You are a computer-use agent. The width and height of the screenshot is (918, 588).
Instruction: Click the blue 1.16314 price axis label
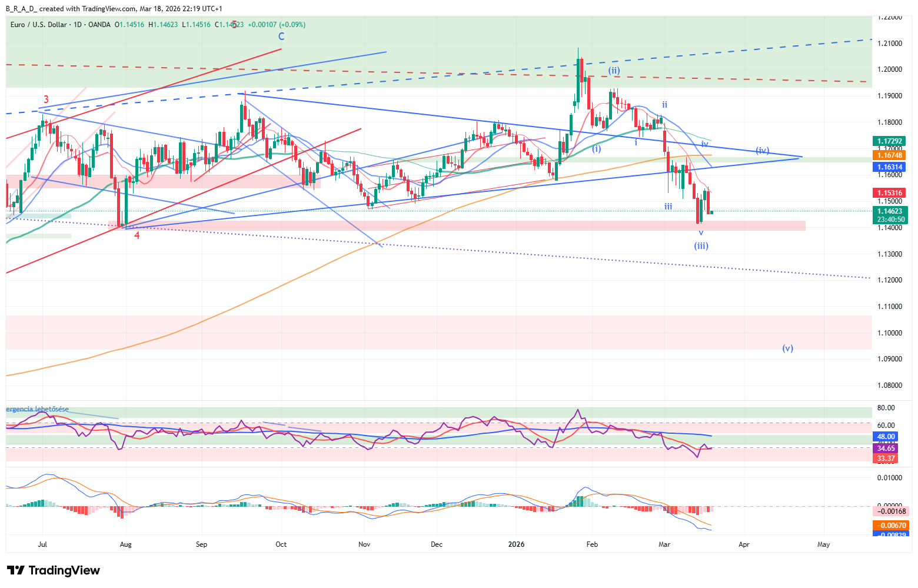pyautogui.click(x=890, y=167)
